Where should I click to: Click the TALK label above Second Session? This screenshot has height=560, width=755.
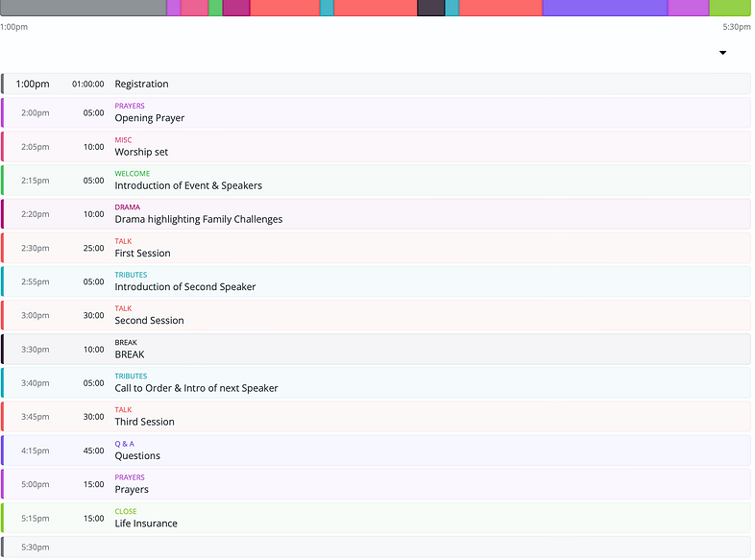coord(123,308)
